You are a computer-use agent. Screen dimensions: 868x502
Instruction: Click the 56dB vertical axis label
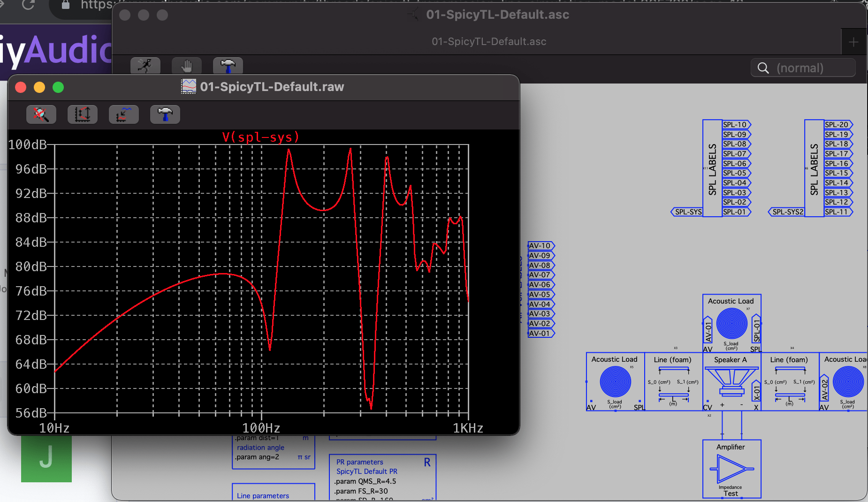pos(31,413)
